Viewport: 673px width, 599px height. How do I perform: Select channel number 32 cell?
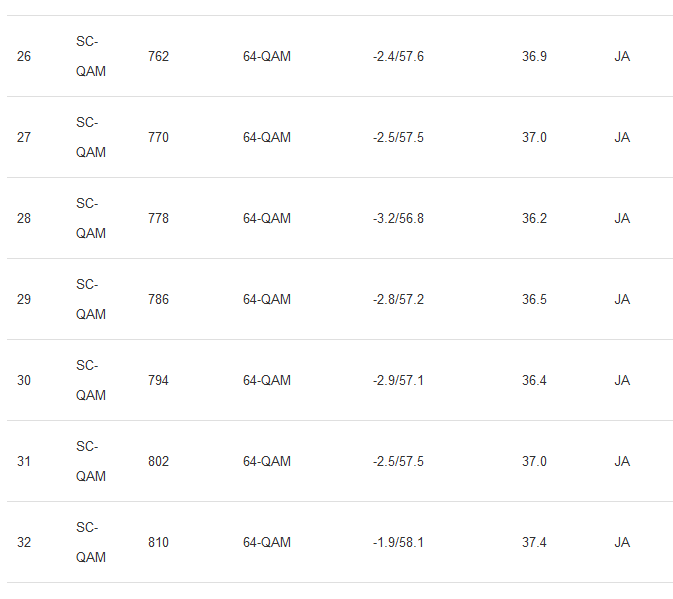(24, 542)
